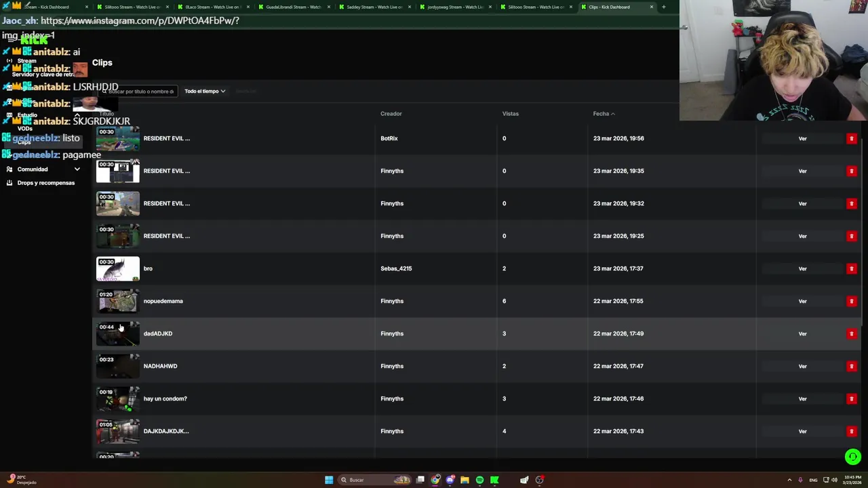Open a new browser tab
Image resolution: width=868 pixels, height=488 pixels.
(x=663, y=7)
